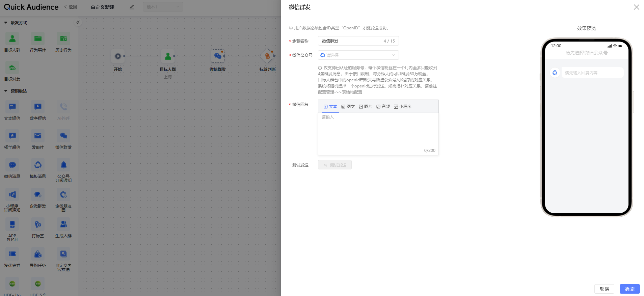Pick the 微信群发 component in sidebar
This screenshot has height=296, width=644.
tap(63, 136)
